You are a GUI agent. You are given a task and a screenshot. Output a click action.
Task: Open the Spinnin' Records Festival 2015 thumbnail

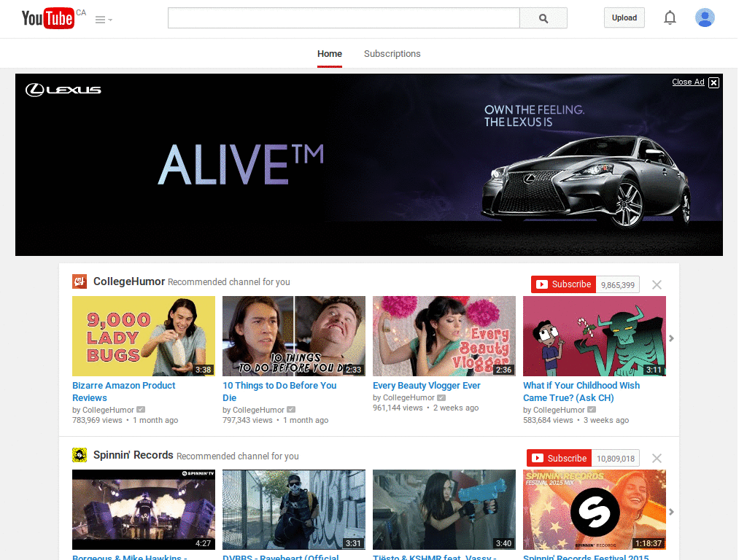point(595,510)
